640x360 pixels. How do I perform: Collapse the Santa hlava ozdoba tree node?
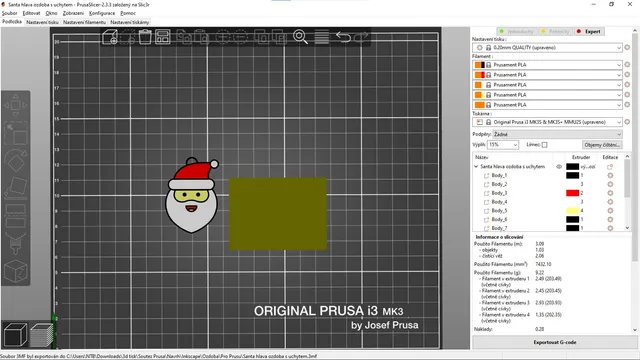tap(476, 167)
